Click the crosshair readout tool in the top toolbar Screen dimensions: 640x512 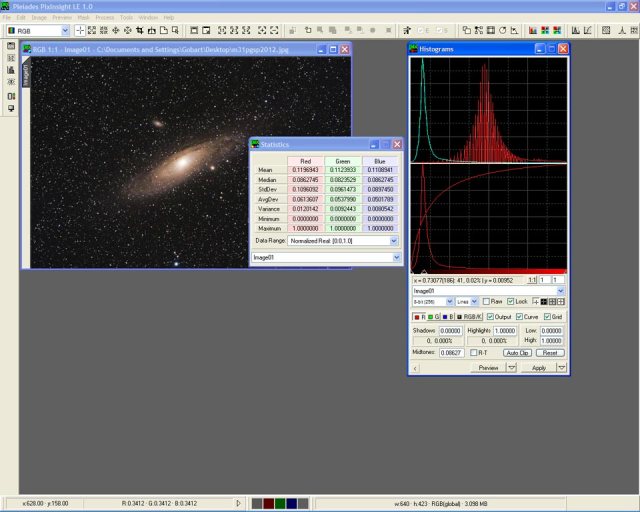coord(81,31)
